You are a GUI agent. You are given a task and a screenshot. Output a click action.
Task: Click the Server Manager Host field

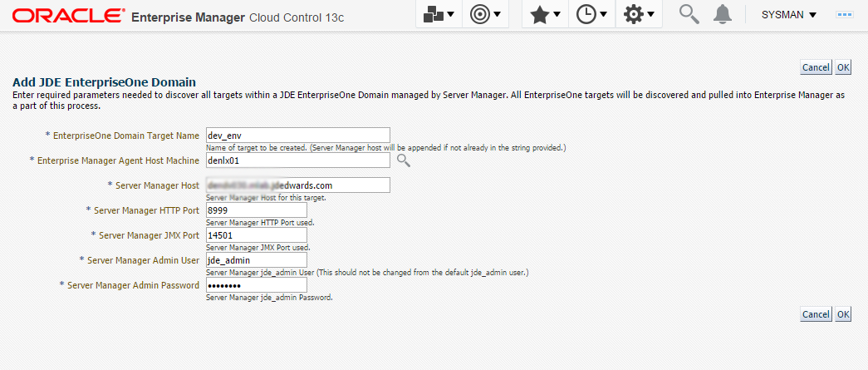pos(297,185)
